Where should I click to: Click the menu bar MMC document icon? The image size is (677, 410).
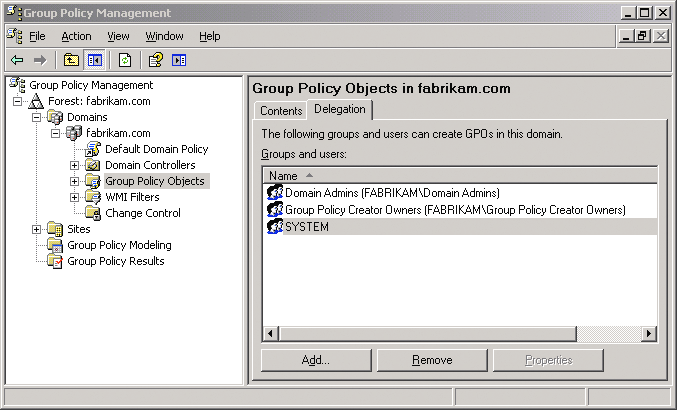tap(15, 36)
